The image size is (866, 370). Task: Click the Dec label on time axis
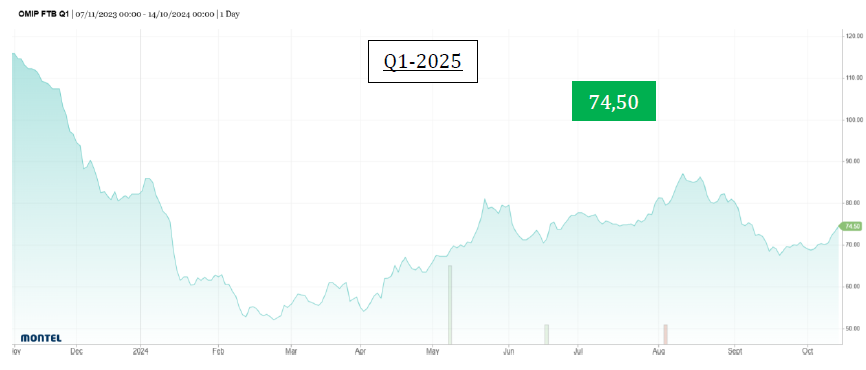77,351
